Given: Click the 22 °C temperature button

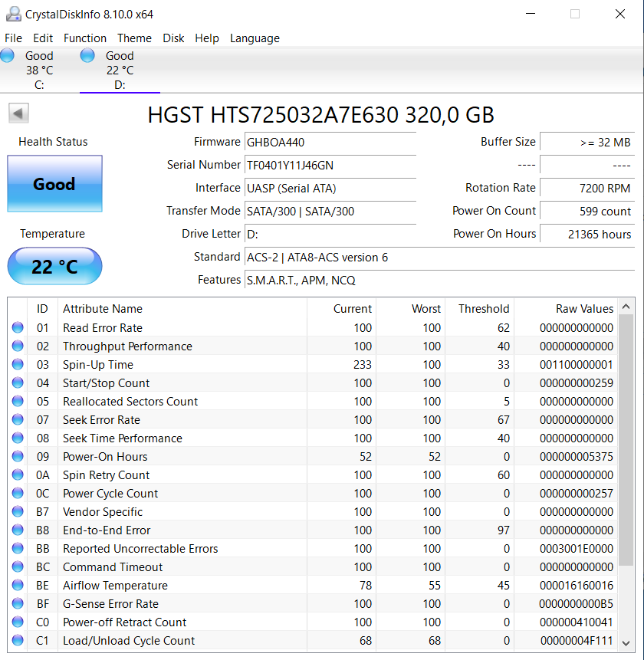Looking at the screenshot, I should [x=54, y=266].
